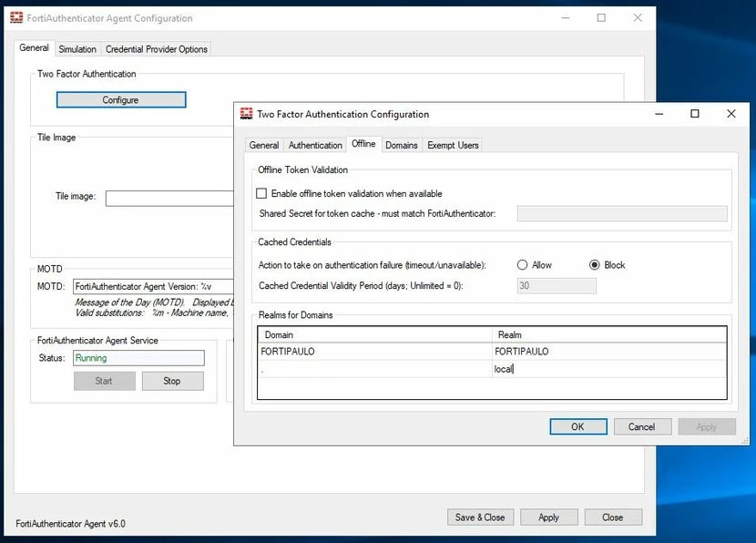This screenshot has height=543, width=756.
Task: Click the MOTD text field
Action: [x=153, y=286]
